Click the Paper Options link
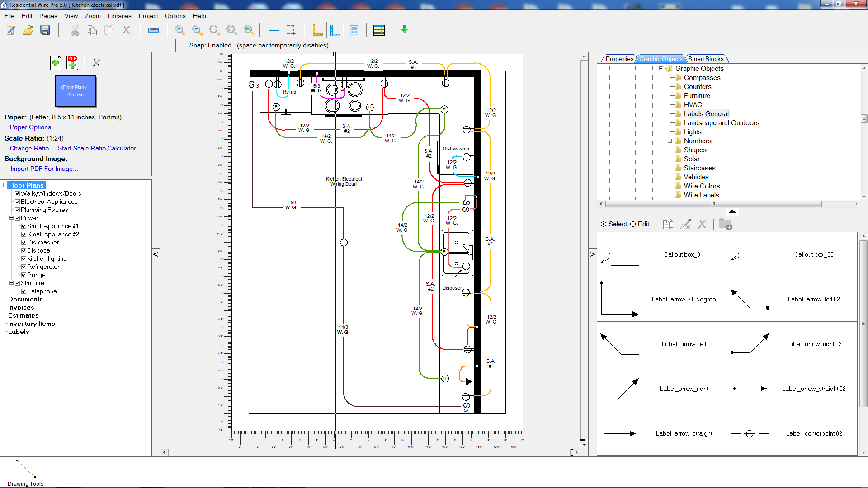868x488 pixels. [33, 127]
